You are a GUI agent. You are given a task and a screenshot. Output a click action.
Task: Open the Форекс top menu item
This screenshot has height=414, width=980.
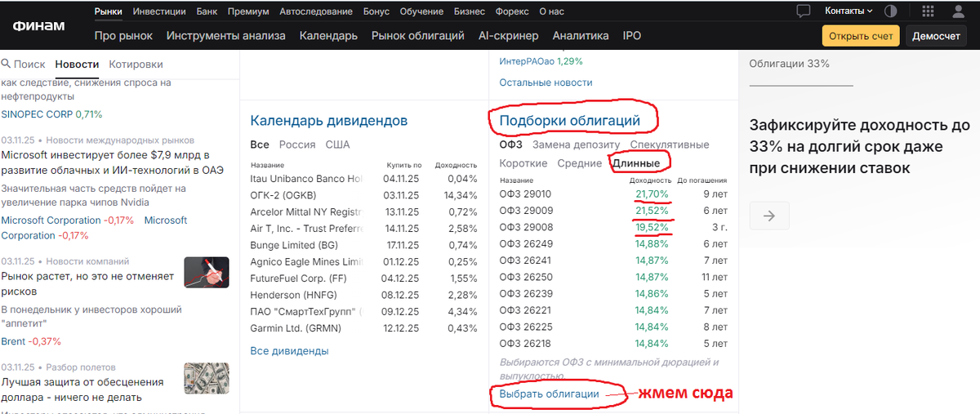(x=512, y=11)
